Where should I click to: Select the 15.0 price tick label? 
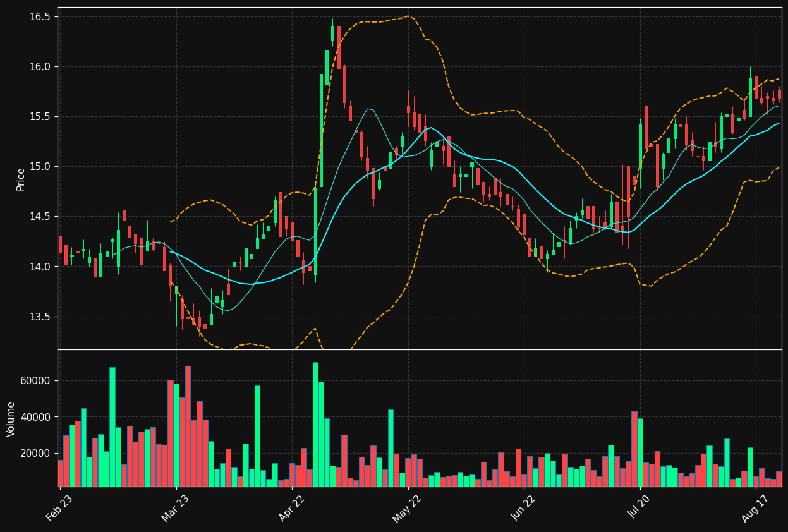(x=39, y=167)
